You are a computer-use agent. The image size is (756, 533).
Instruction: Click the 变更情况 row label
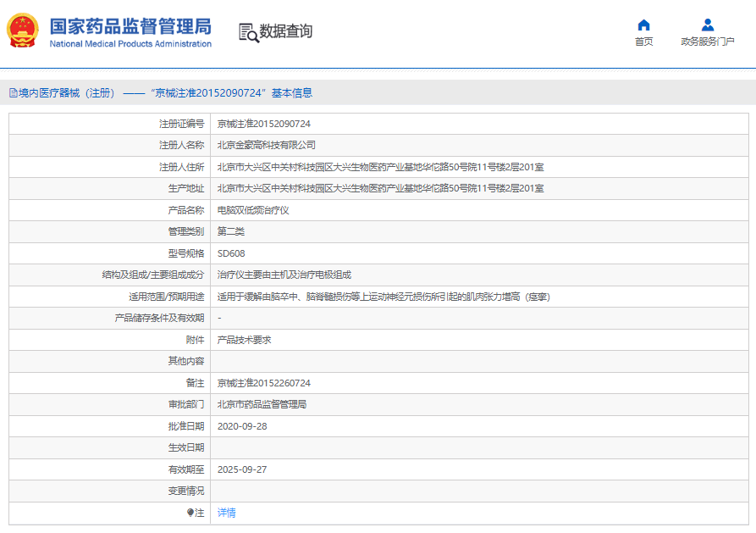[186, 491]
